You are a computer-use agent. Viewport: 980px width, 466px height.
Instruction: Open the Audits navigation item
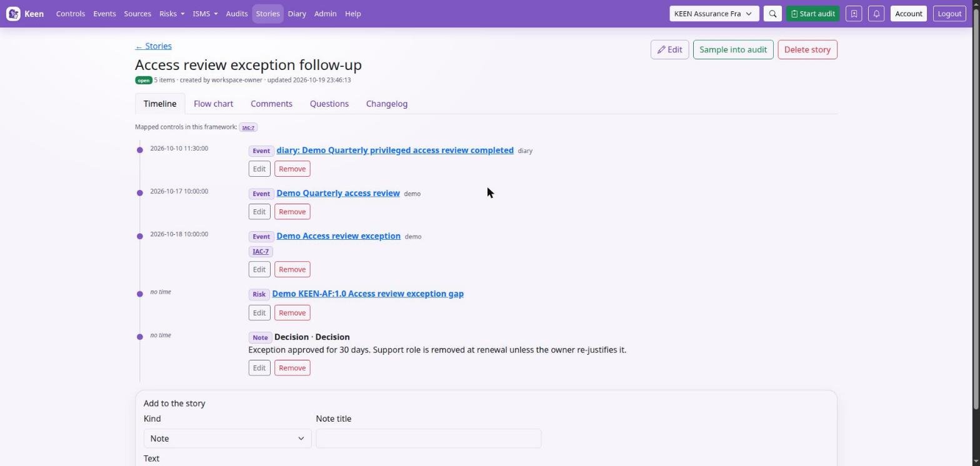237,14
